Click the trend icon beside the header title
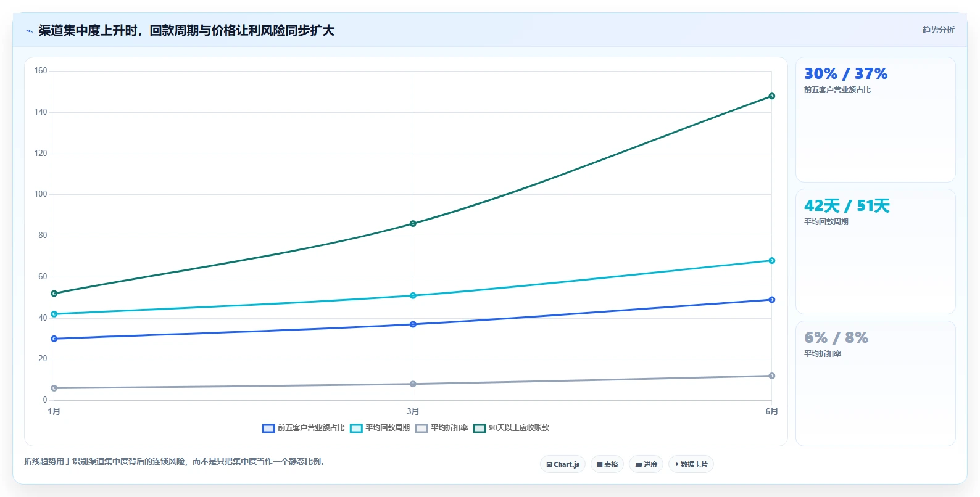The width and height of the screenshot is (980, 497). coord(29,30)
